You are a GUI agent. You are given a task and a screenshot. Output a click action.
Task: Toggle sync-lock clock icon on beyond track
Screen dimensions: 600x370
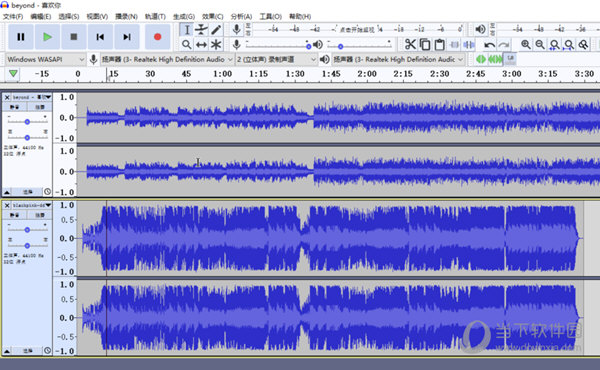click(47, 191)
